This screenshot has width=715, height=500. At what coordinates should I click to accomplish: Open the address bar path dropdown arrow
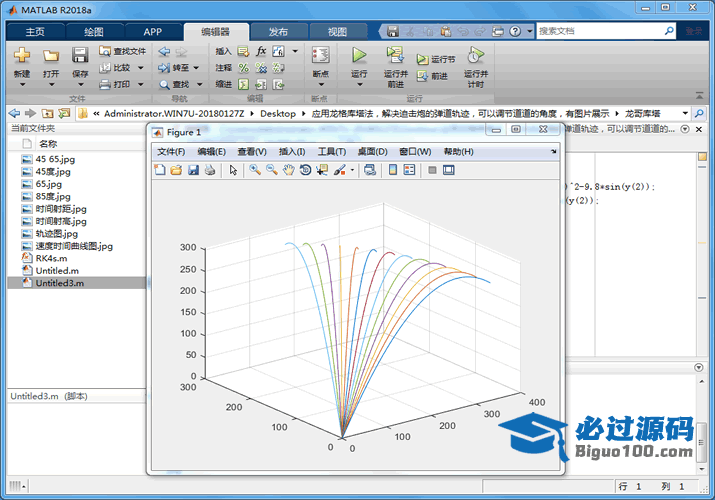(685, 113)
